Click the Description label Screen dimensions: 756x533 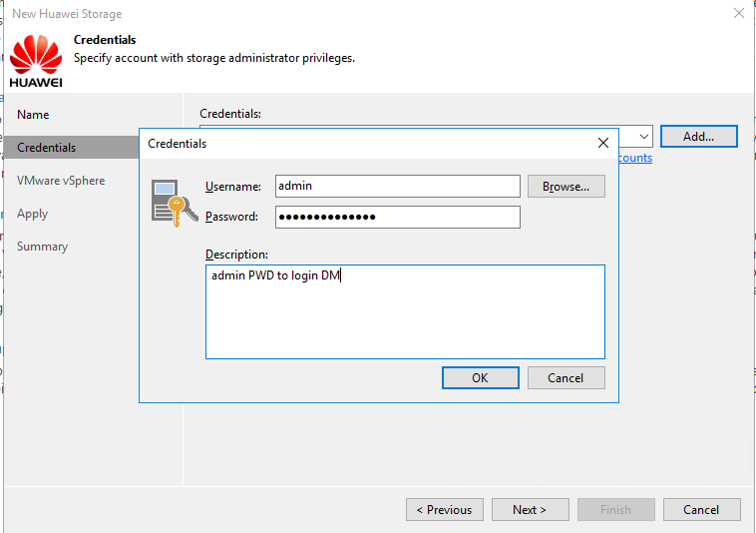click(x=236, y=255)
